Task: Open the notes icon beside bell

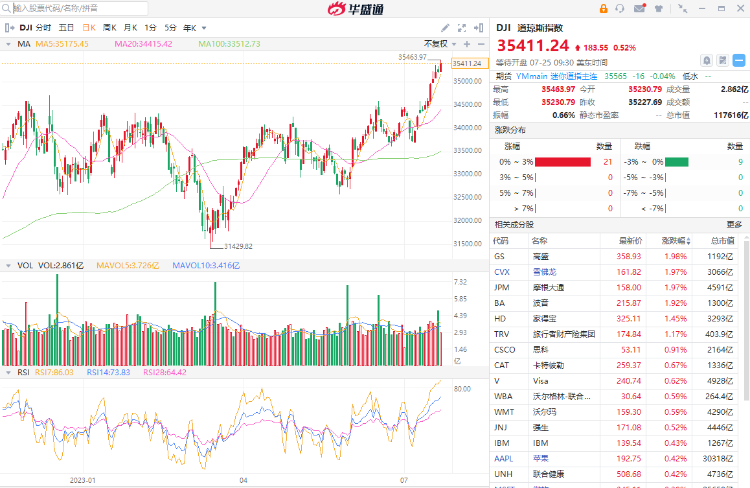Action: point(723,61)
